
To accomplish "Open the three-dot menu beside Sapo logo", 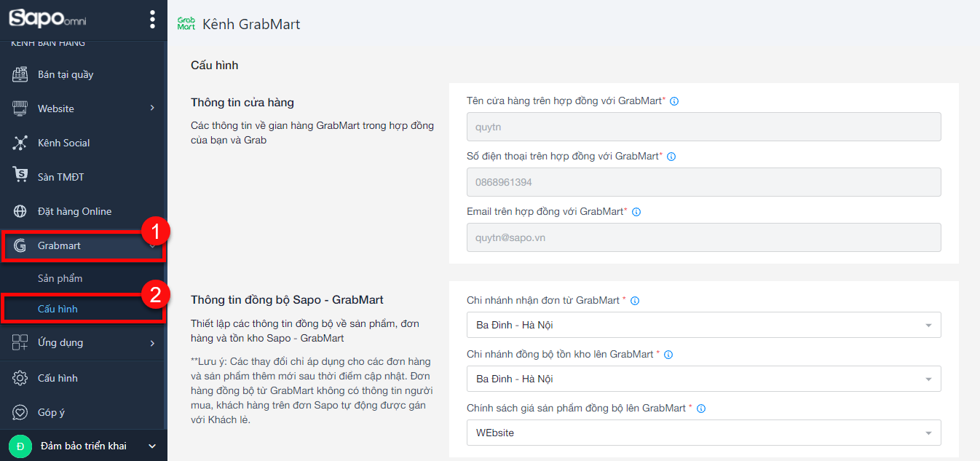I will pos(152,19).
